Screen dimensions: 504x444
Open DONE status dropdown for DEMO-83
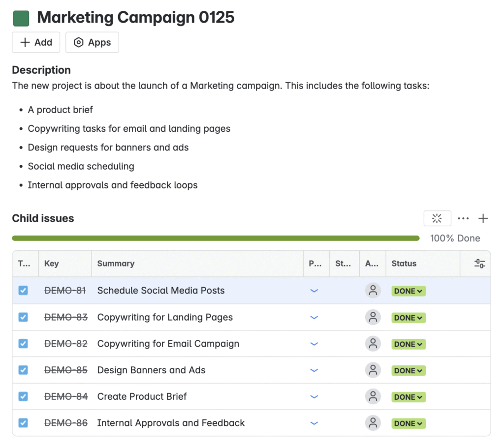(x=408, y=318)
